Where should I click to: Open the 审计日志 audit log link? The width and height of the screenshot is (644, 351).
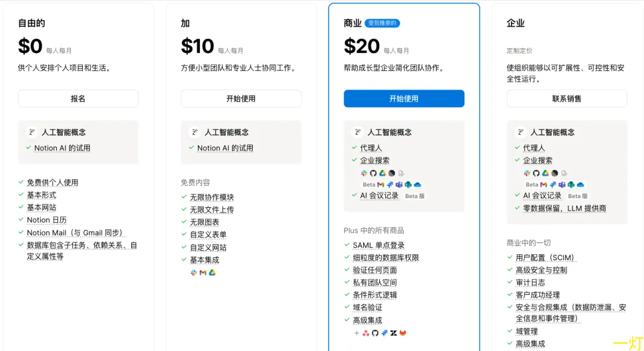click(530, 283)
